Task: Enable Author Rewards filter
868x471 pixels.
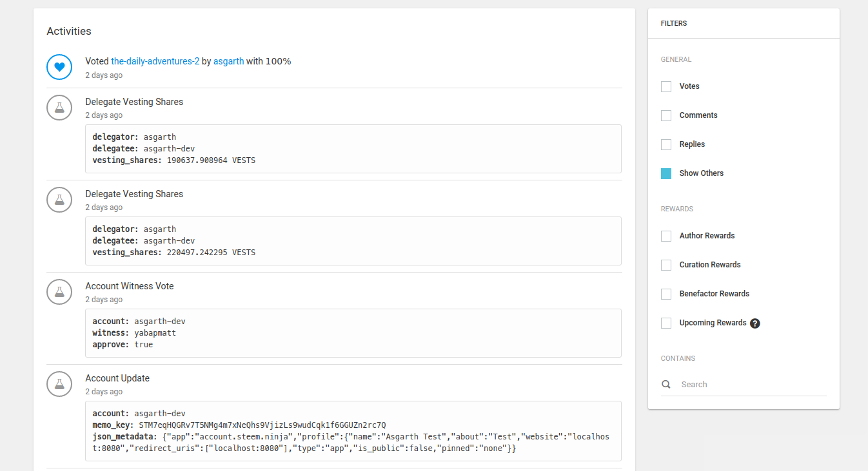Action: point(666,236)
